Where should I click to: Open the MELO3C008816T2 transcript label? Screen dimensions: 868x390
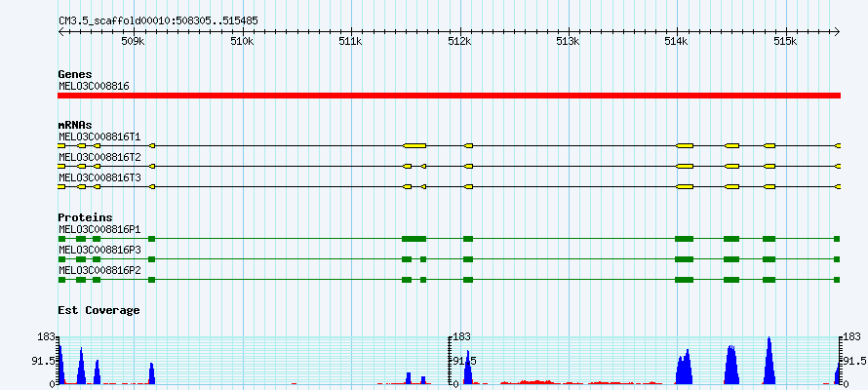point(99,158)
